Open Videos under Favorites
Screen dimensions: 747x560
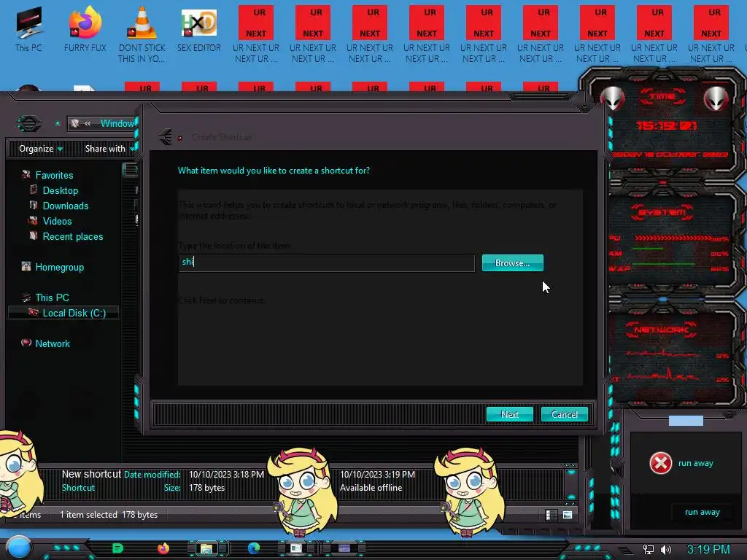[x=57, y=221]
